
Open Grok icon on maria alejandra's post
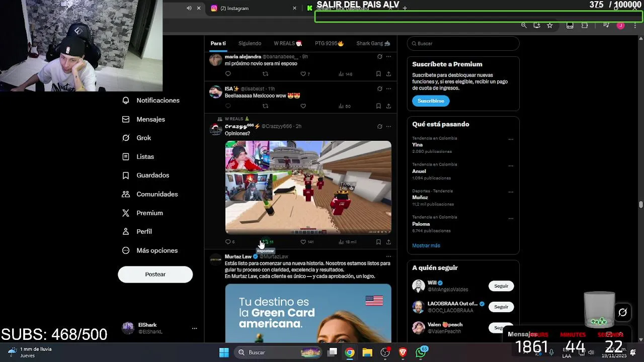click(379, 57)
